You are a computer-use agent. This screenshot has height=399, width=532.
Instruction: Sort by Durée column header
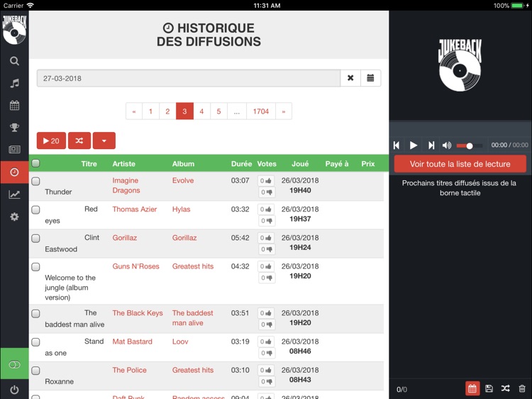pyautogui.click(x=241, y=164)
